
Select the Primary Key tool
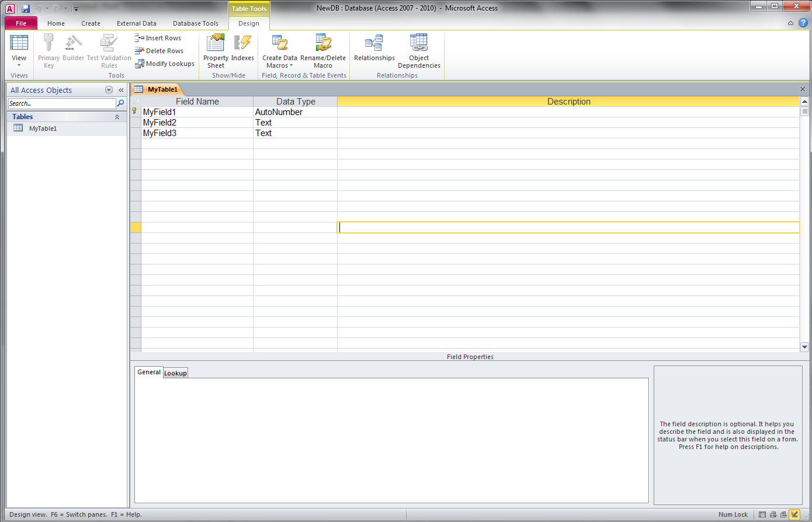point(48,50)
